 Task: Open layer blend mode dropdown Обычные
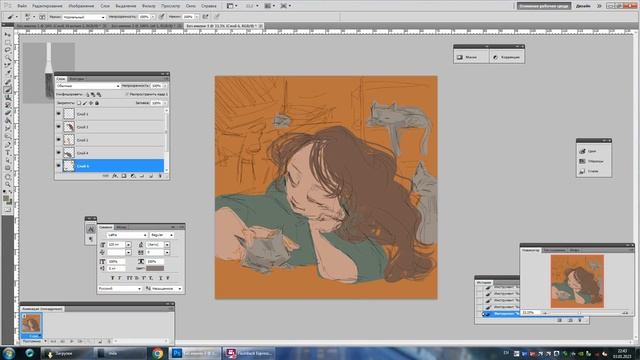(88, 86)
